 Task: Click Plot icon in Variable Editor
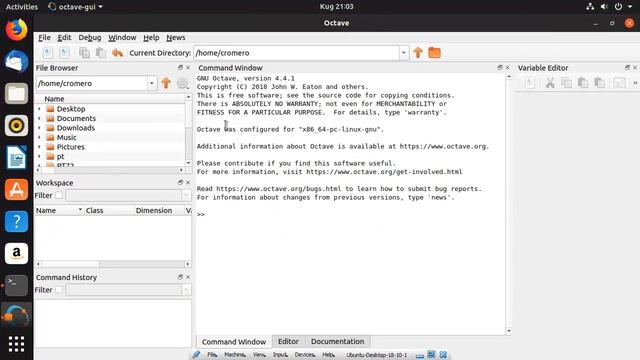tap(619, 83)
